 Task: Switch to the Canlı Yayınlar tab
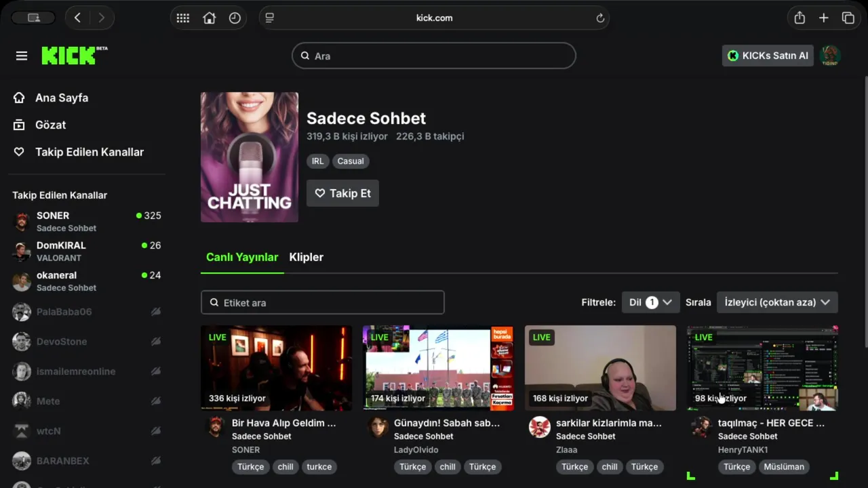point(242,257)
